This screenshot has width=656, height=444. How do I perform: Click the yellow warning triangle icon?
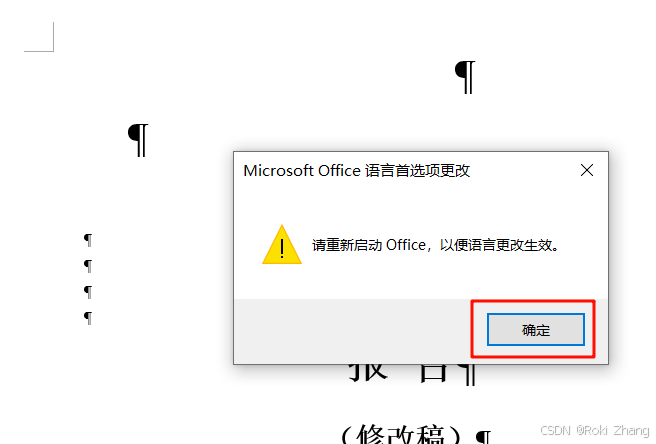point(282,245)
